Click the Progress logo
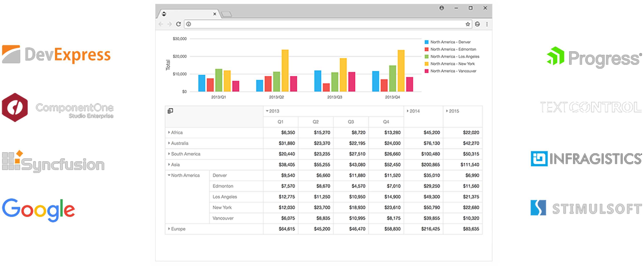 (x=594, y=57)
